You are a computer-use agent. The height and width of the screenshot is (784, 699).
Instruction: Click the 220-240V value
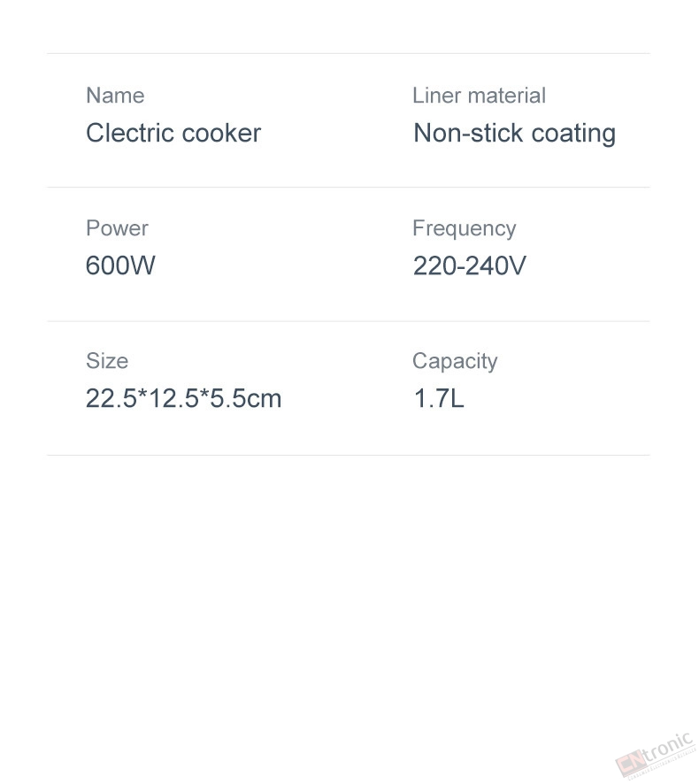(x=470, y=265)
